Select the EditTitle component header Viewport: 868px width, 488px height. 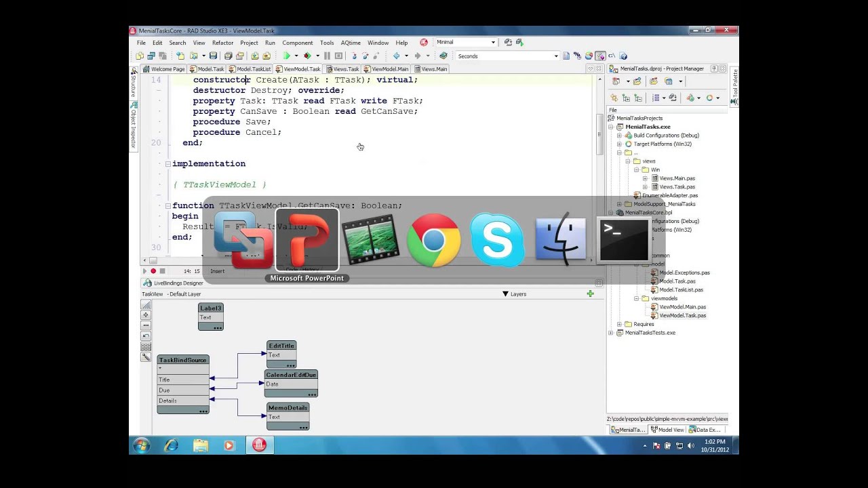pyautogui.click(x=281, y=346)
